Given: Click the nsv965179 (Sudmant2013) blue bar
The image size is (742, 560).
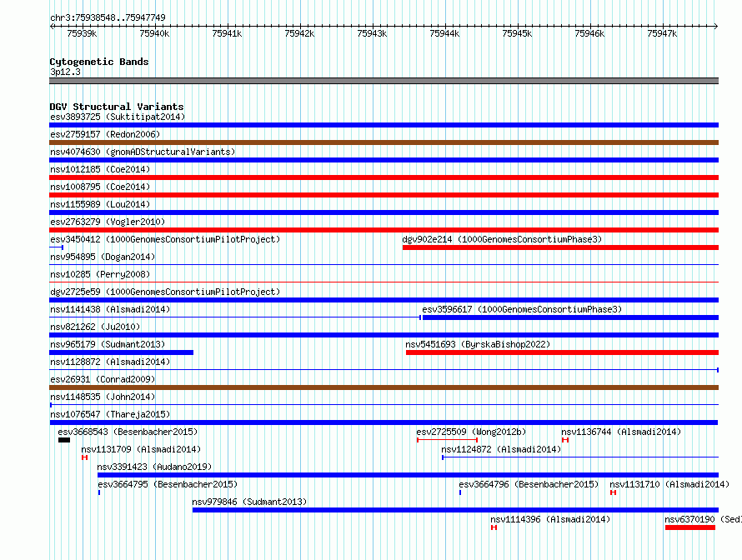Looking at the screenshot, I should [x=121, y=352].
